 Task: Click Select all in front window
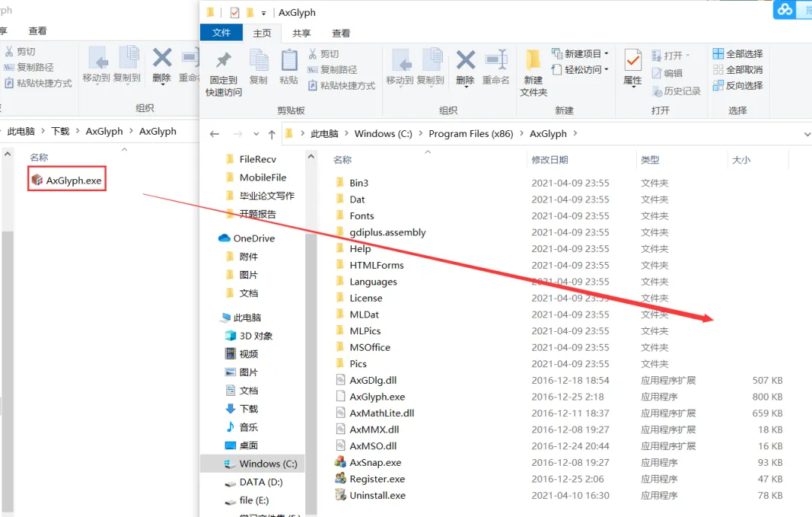(738, 54)
